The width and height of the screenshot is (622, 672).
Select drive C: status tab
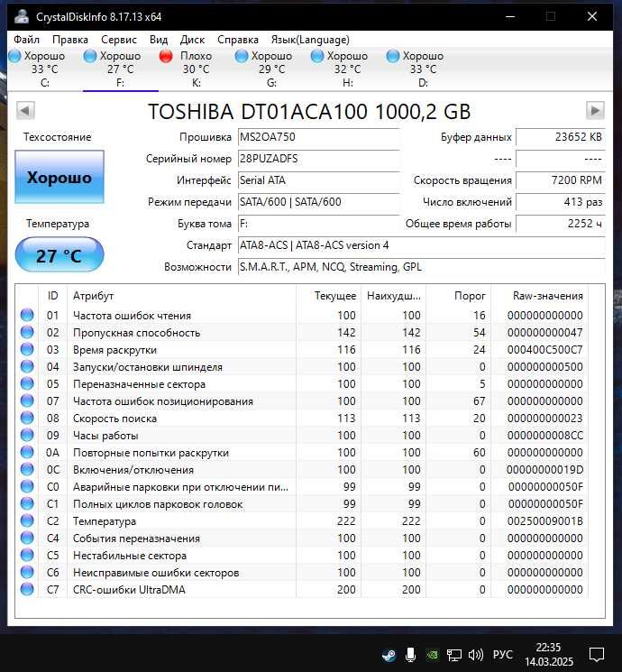[x=45, y=69]
